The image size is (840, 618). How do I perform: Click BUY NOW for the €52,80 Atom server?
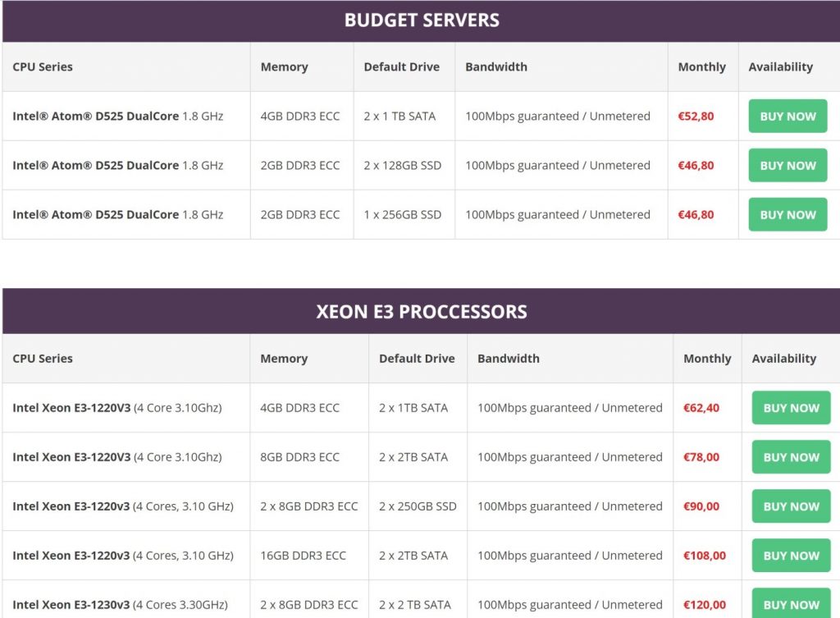787,116
